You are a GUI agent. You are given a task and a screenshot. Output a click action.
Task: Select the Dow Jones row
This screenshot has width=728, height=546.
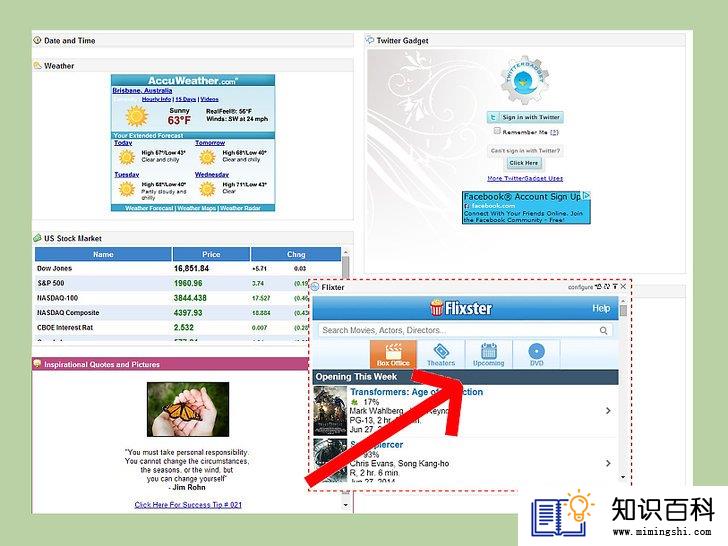point(188,268)
